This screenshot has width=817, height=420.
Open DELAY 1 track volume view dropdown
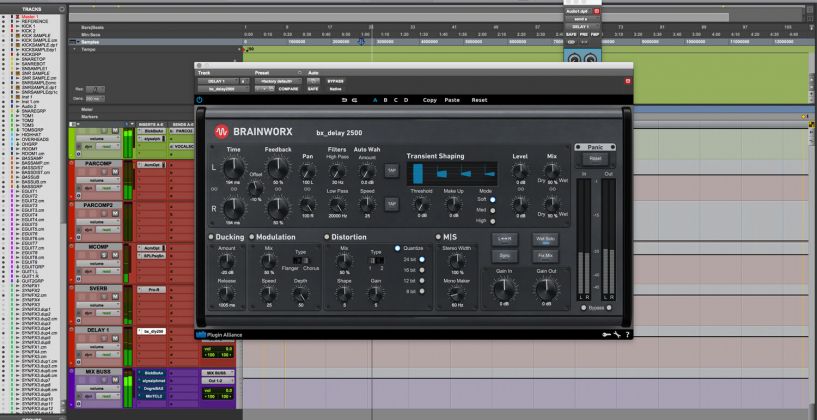[97, 347]
